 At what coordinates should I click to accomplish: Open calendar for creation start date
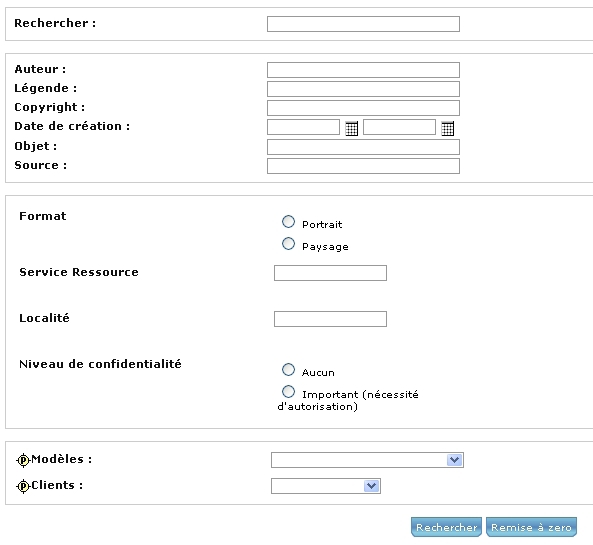pyautogui.click(x=351, y=128)
